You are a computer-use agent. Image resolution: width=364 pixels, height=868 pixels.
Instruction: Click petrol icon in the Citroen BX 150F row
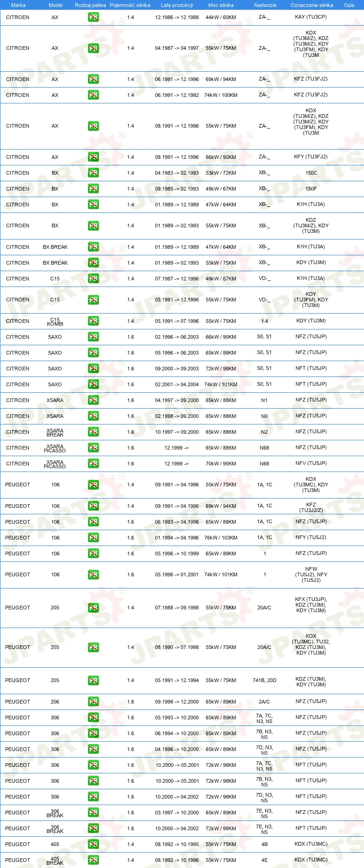click(93, 189)
